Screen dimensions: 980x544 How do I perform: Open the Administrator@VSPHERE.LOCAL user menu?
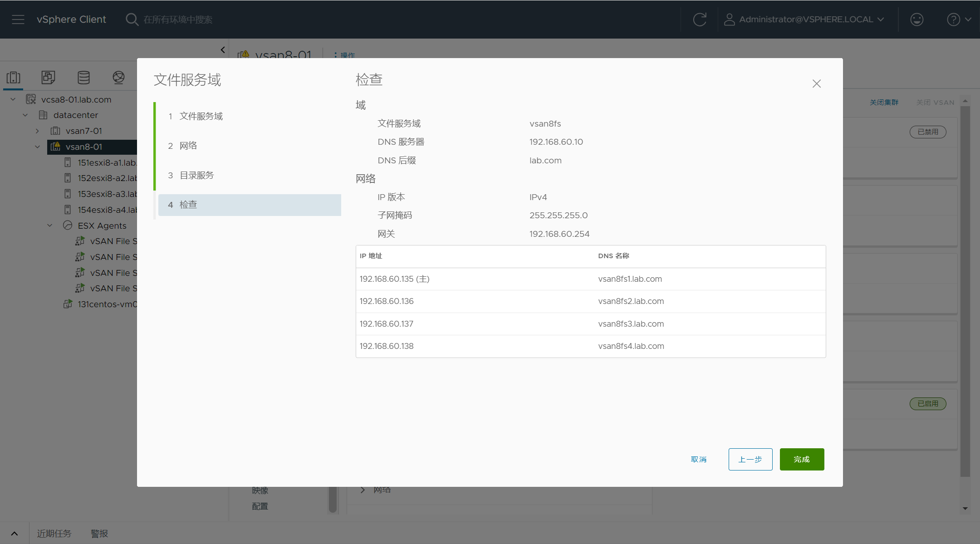click(x=804, y=20)
